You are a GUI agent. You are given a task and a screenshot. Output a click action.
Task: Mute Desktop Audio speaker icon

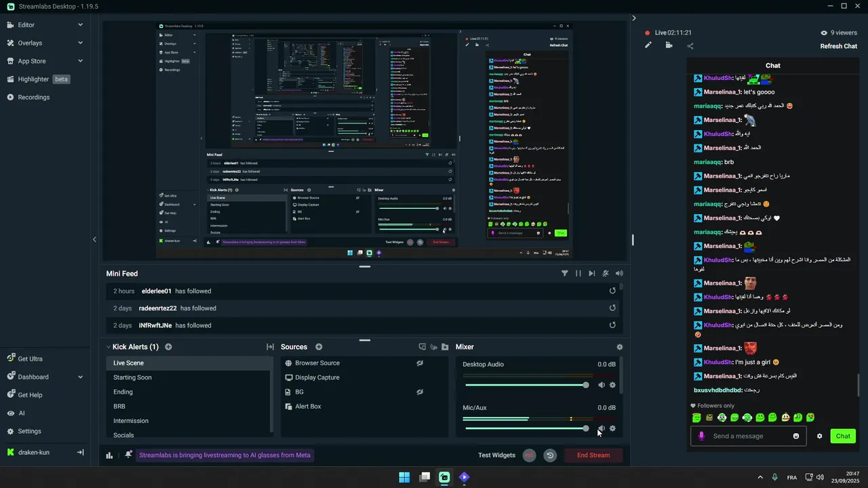pos(601,385)
